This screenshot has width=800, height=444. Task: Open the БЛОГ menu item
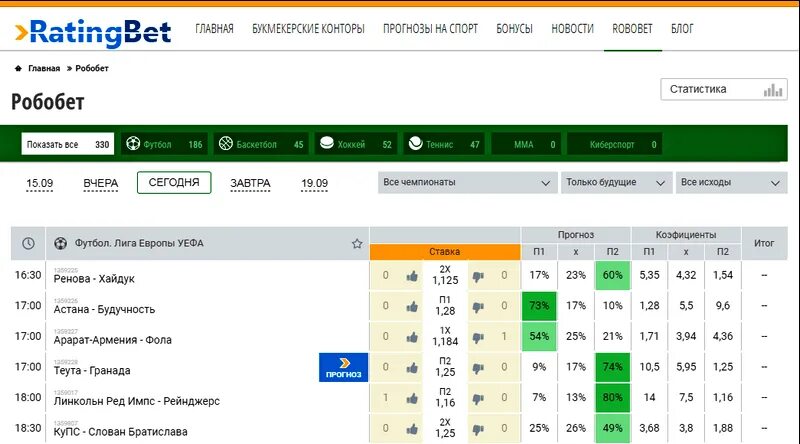click(x=682, y=29)
